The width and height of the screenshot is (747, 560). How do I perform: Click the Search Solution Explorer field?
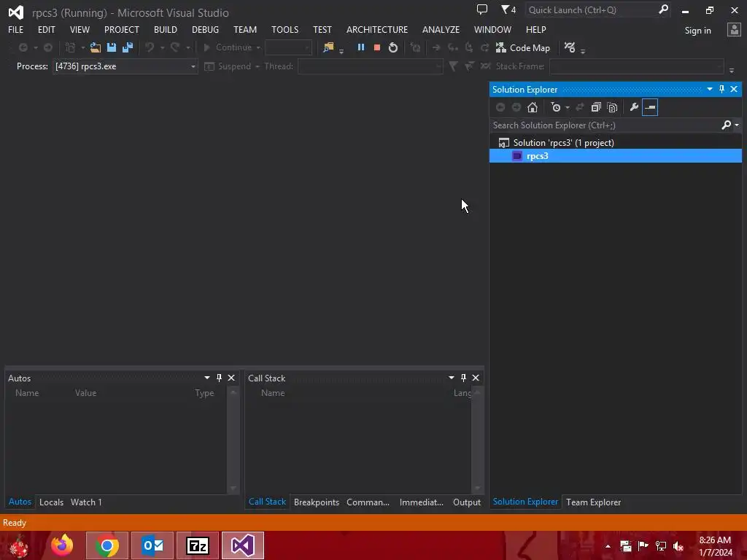pyautogui.click(x=606, y=125)
